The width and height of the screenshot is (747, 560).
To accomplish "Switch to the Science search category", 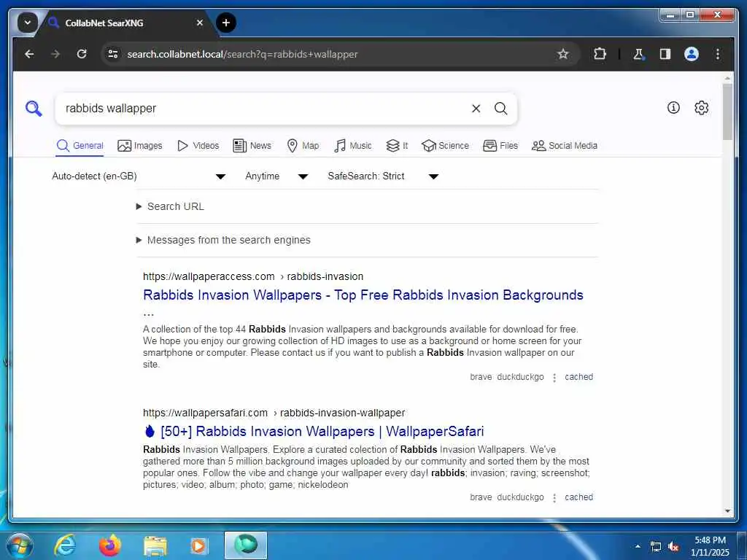I will [x=445, y=146].
